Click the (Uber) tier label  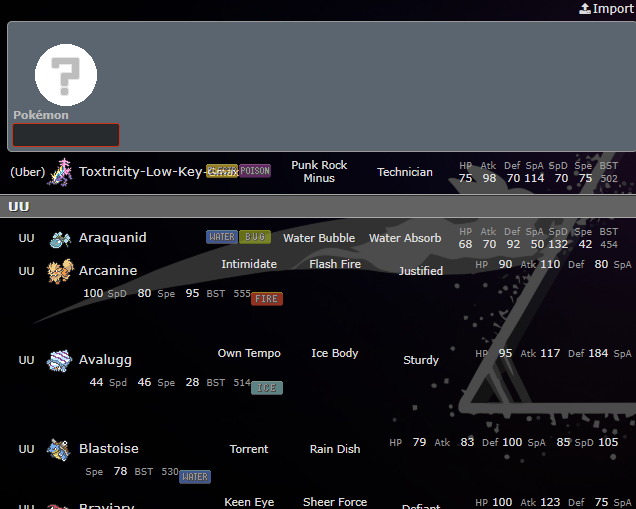click(x=28, y=172)
